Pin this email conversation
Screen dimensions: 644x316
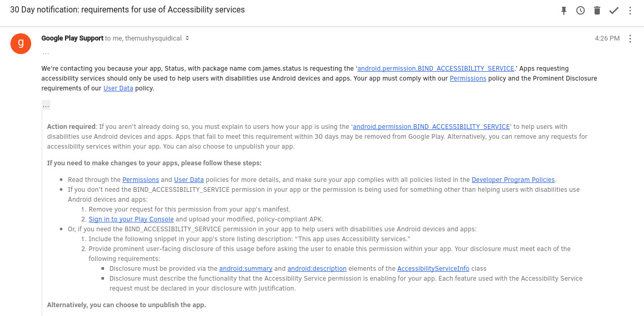pos(564,10)
